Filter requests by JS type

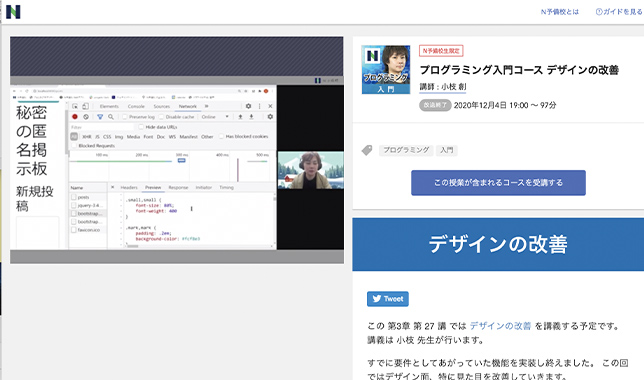tap(97, 136)
